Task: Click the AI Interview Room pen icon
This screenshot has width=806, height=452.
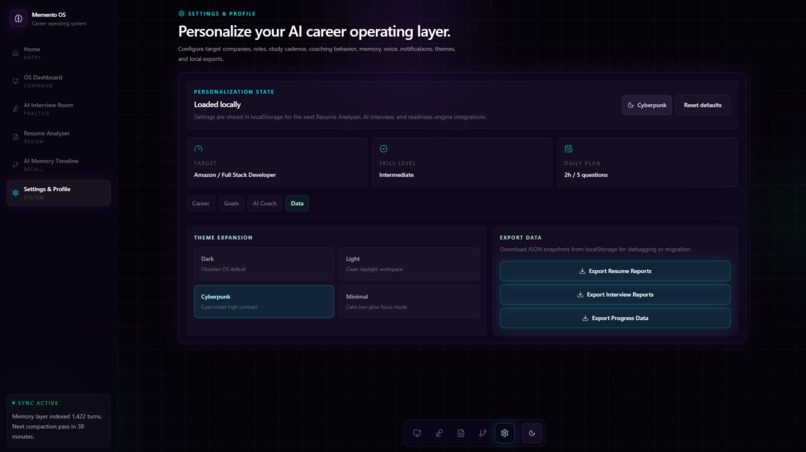Action: (x=15, y=109)
